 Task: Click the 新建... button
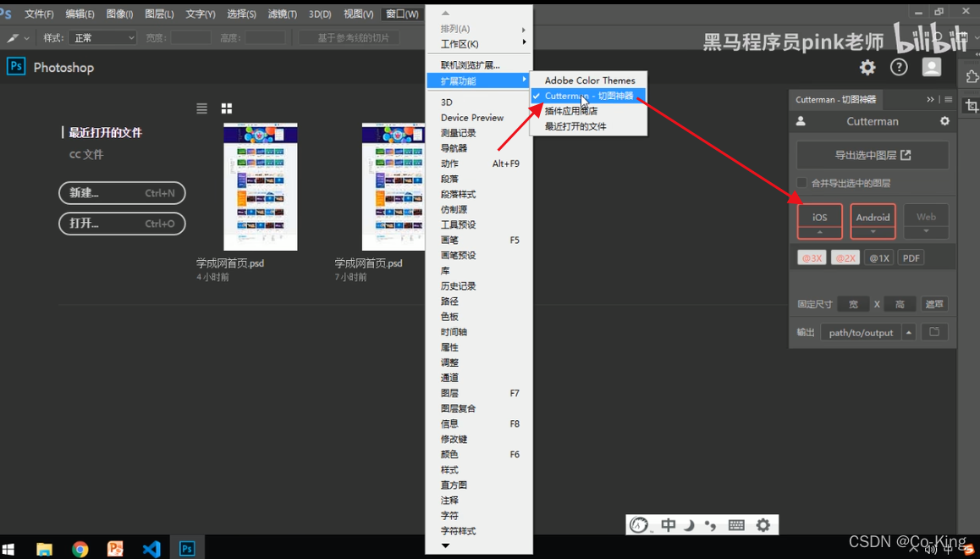click(x=122, y=193)
